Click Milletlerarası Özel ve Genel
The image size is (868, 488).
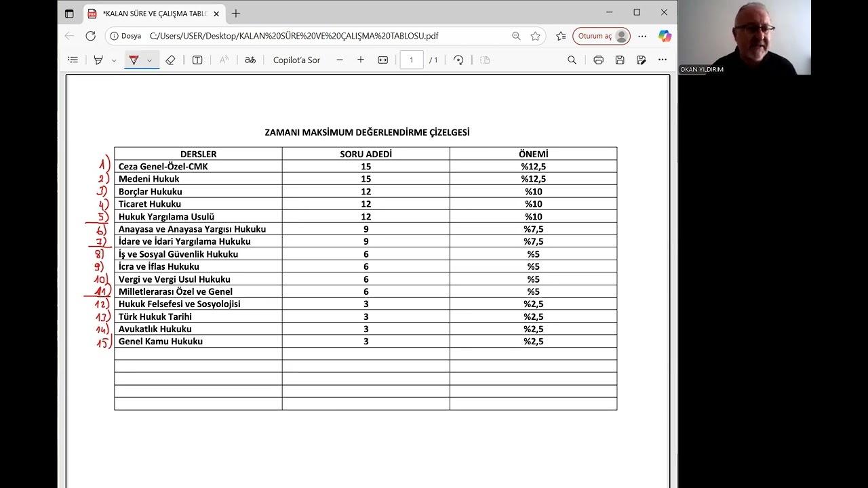176,291
